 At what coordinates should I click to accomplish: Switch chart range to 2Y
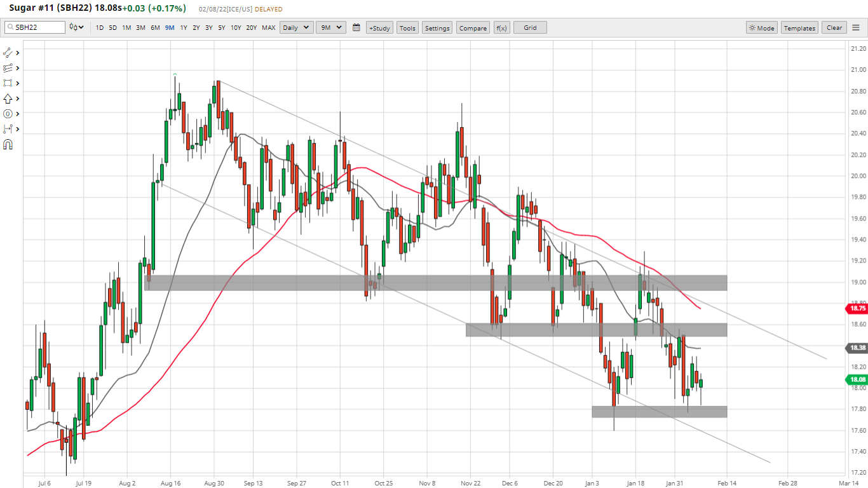coord(196,27)
